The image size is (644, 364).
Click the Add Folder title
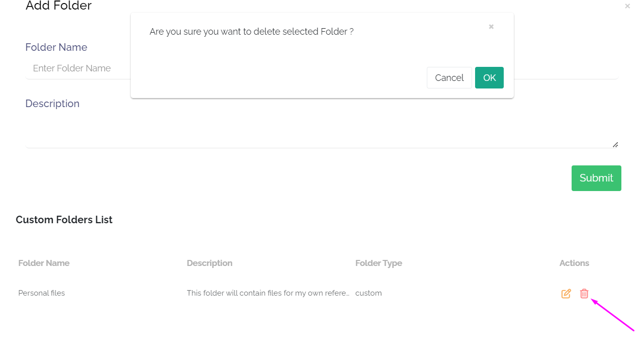[59, 6]
